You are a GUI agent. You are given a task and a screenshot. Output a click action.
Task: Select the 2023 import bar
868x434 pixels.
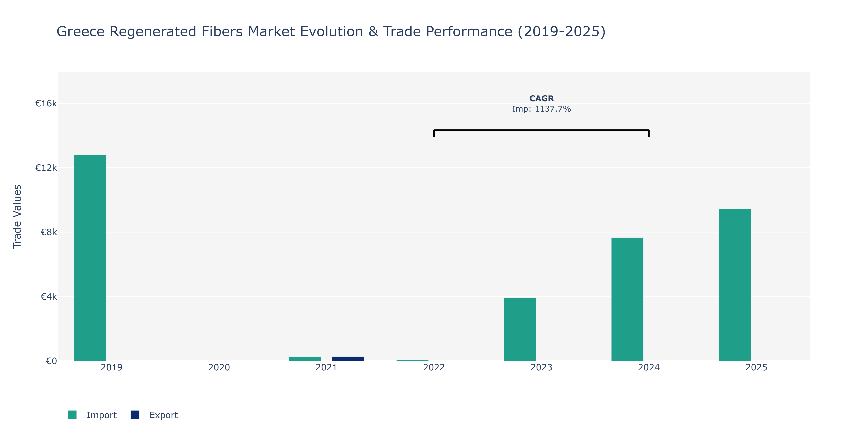[520, 329]
